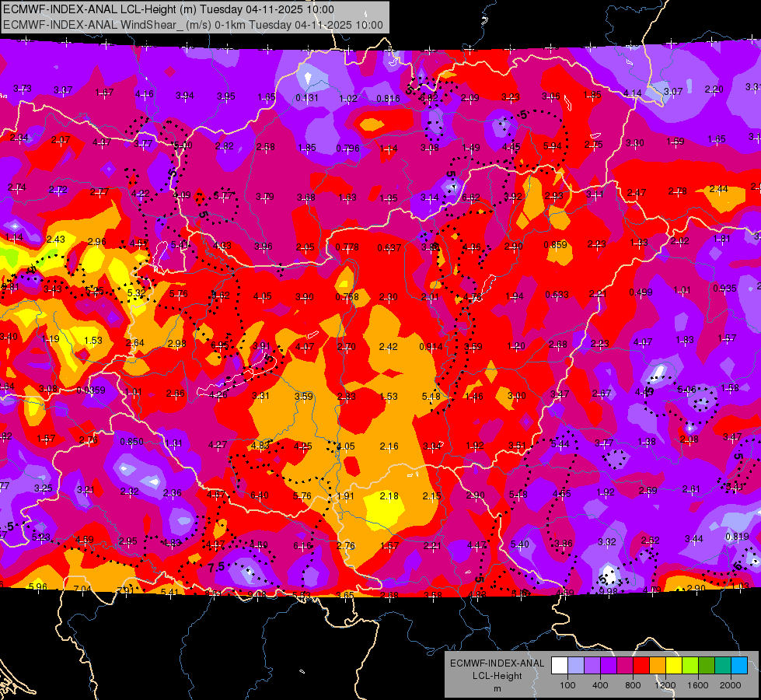Click the contour label 7.5
The height and width of the screenshot is (700, 761).
pos(216,567)
